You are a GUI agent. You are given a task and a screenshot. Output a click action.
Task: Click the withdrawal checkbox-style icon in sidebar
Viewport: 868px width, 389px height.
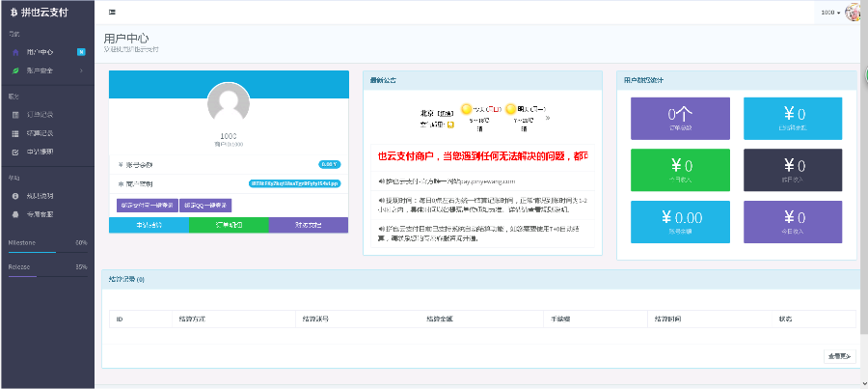[x=15, y=152]
